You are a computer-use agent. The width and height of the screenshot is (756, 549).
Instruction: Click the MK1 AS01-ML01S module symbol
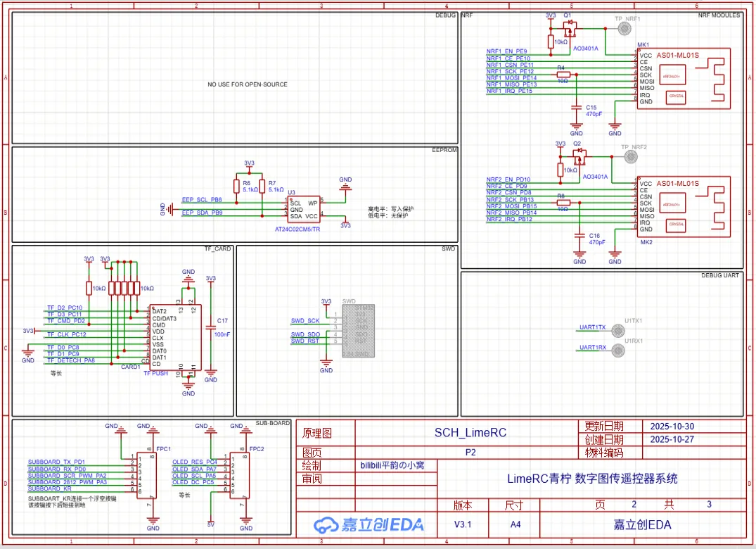[x=683, y=78]
